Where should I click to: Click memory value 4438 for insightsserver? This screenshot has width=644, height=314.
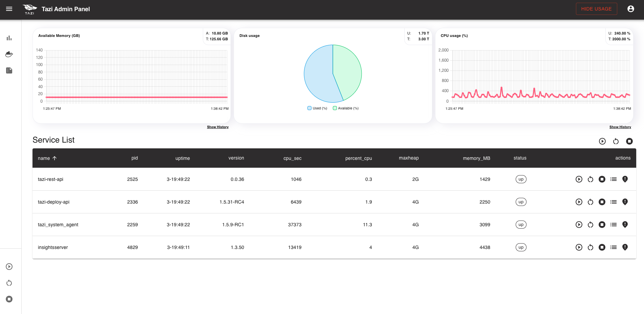point(485,247)
